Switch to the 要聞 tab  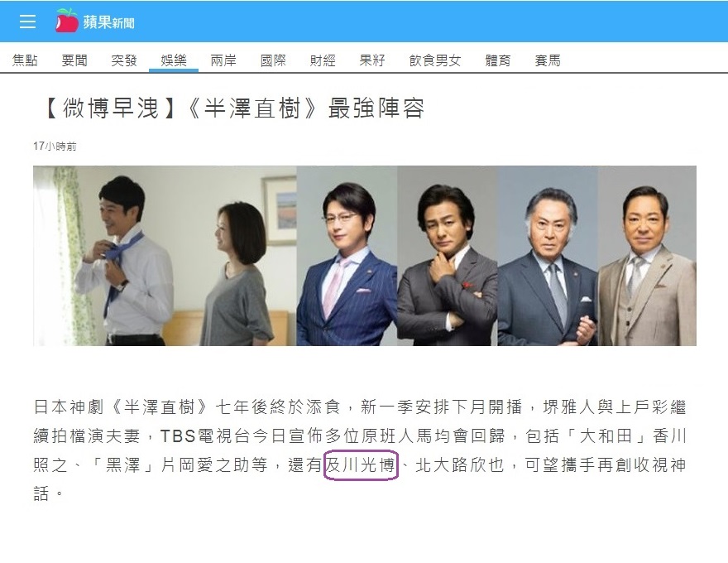tap(74, 60)
